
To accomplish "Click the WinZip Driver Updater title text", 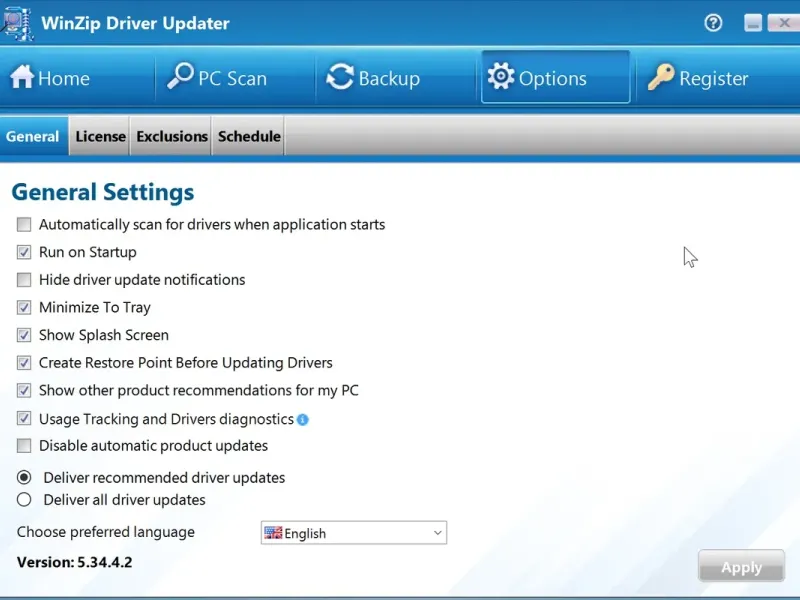I will coord(136,23).
